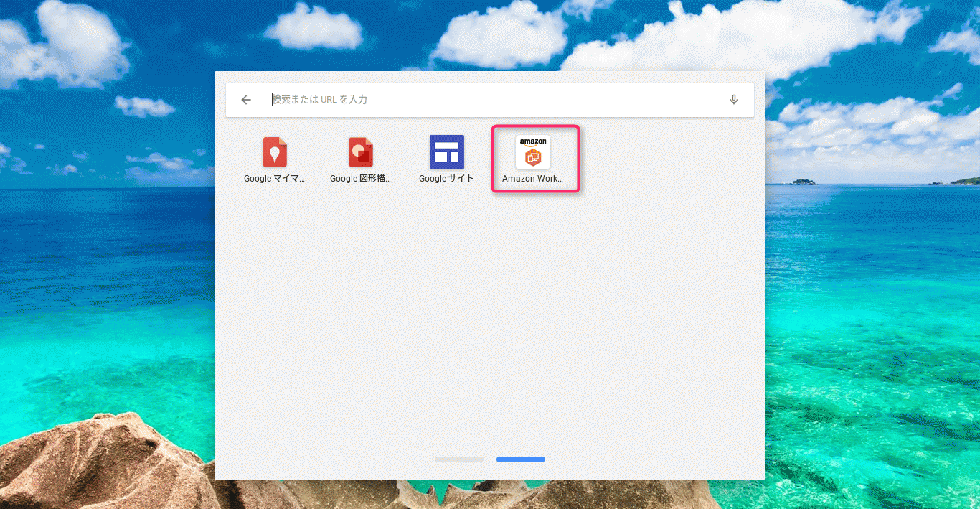Click the 'Amazon Work...' label text

533,179
